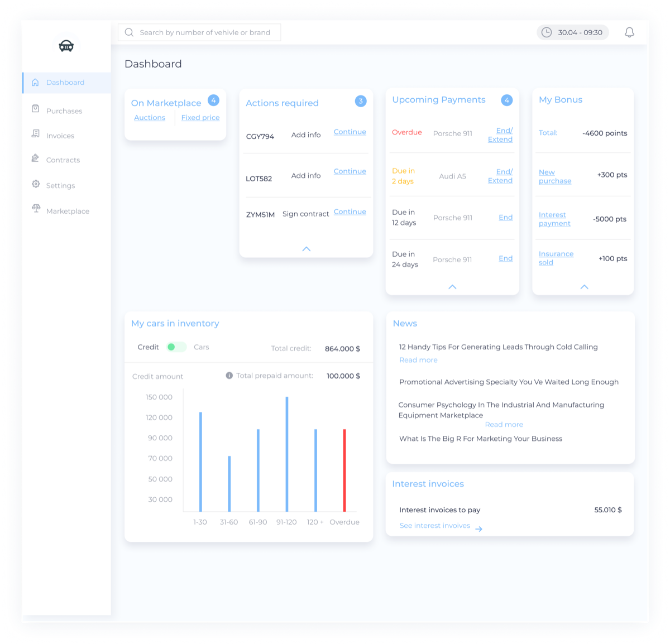
Task: Click the On Marketplace badge 4
Action: [213, 100]
